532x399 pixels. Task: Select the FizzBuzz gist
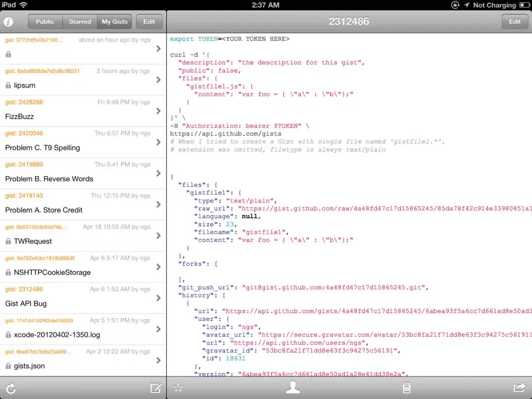tap(83, 111)
